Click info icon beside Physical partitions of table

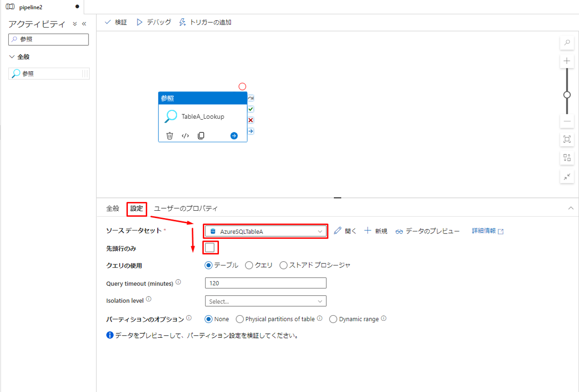[x=320, y=318]
